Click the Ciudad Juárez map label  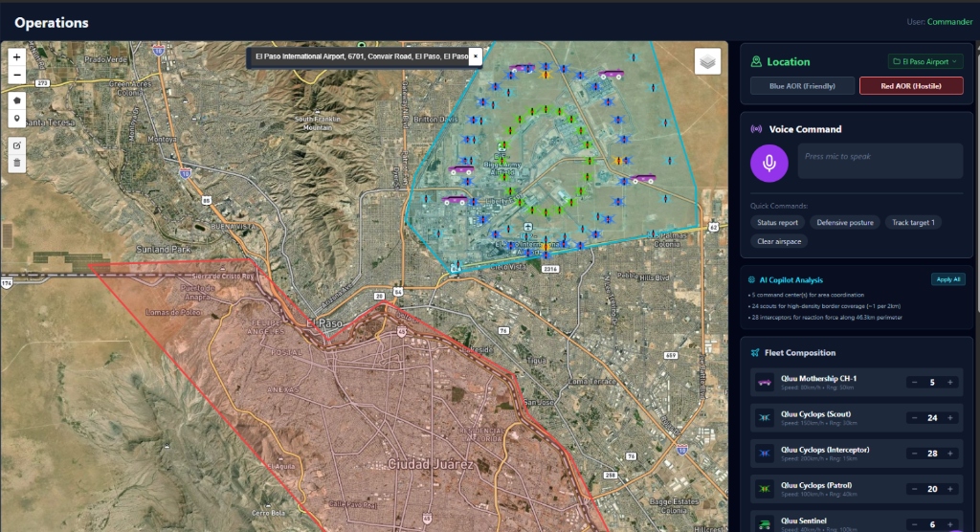coord(430,464)
